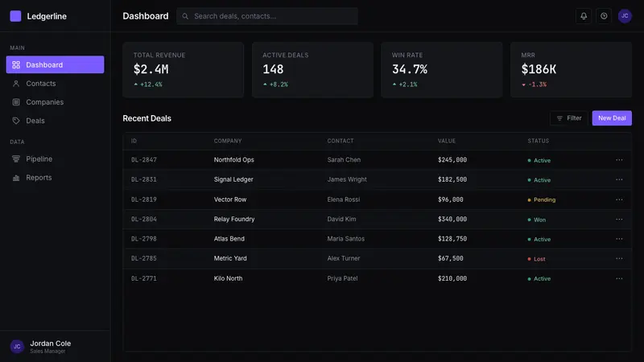
Task: Focus the search deals, contacts field
Action: 267,16
